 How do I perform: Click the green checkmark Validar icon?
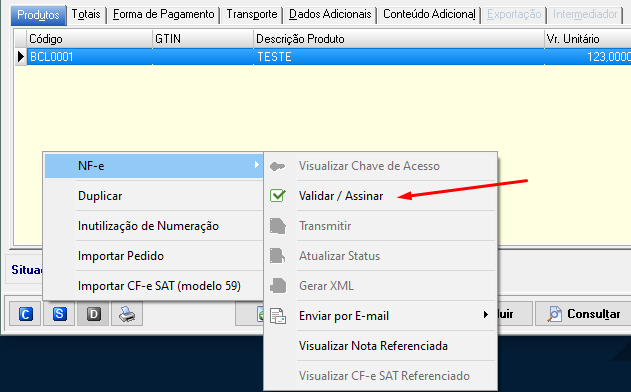278,196
